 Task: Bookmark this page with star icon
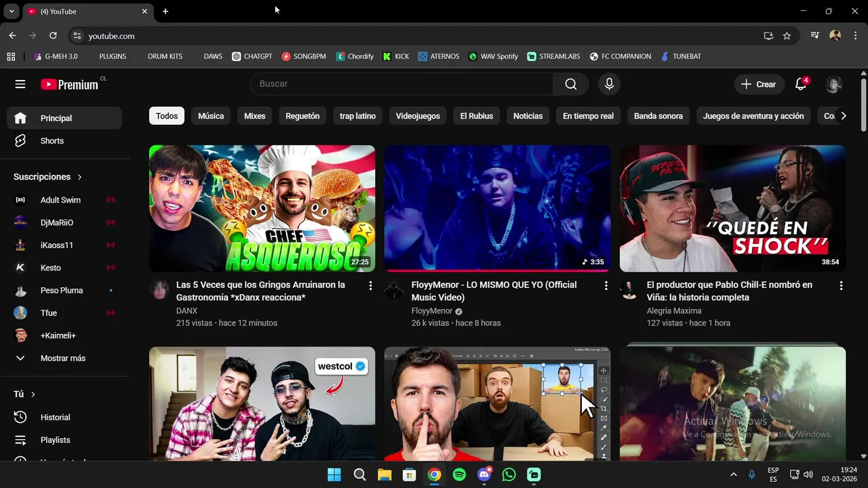[787, 36]
